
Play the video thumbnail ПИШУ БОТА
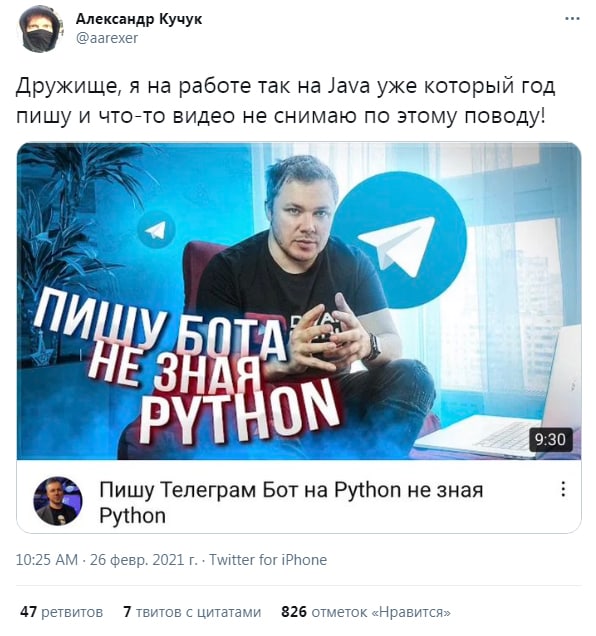tap(299, 301)
